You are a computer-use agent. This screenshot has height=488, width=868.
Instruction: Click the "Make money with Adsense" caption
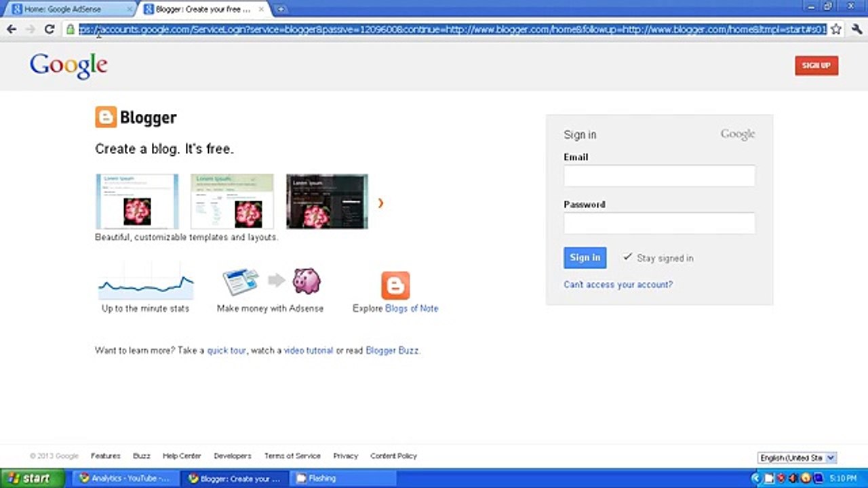270,308
